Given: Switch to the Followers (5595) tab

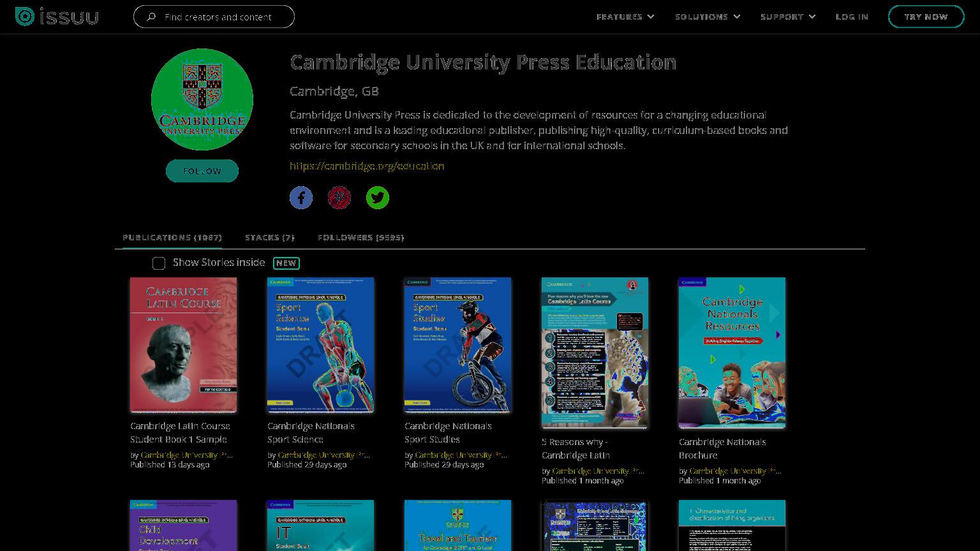Looking at the screenshot, I should [361, 237].
